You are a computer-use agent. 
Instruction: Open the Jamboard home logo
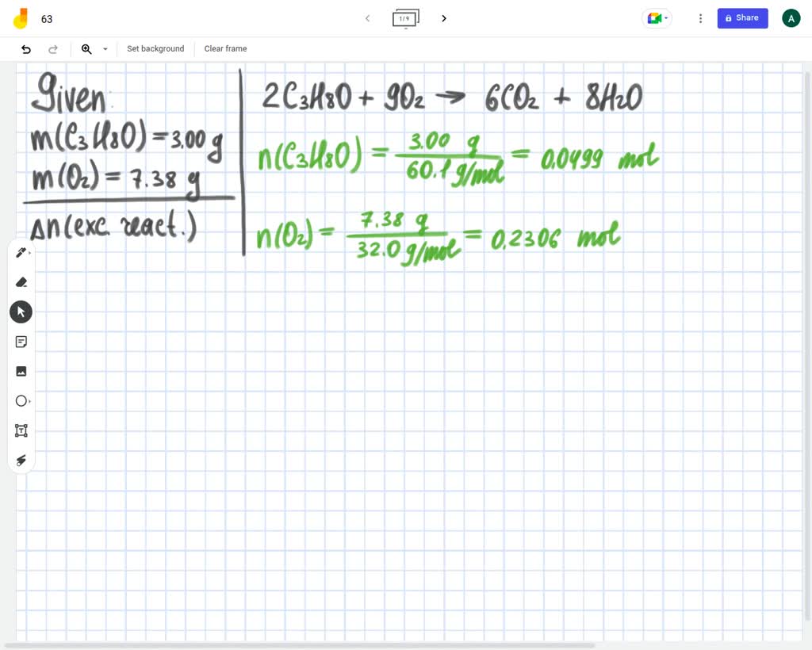20,19
